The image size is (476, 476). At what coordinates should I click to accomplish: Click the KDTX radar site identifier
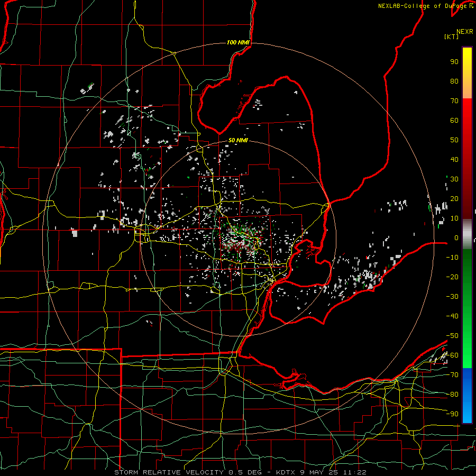286,472
